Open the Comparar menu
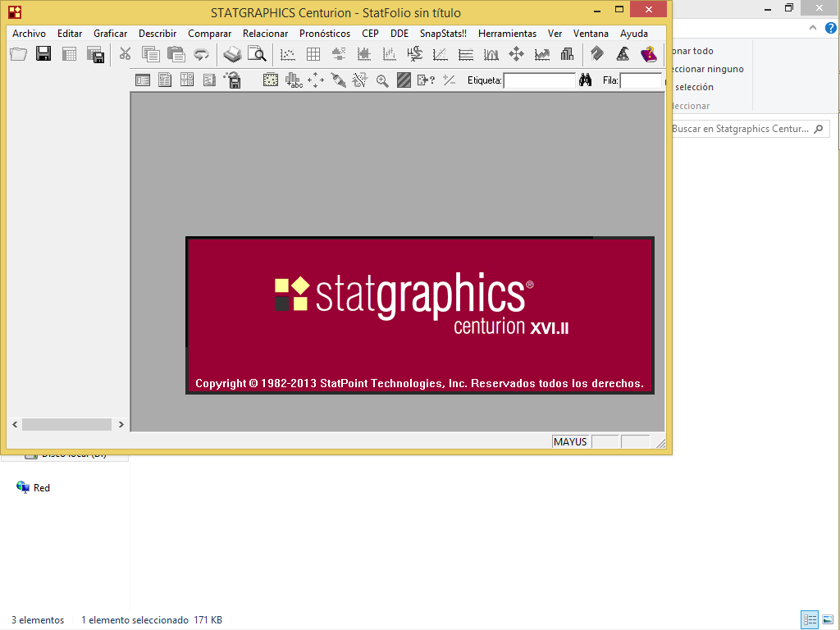840x630 pixels. tap(209, 33)
